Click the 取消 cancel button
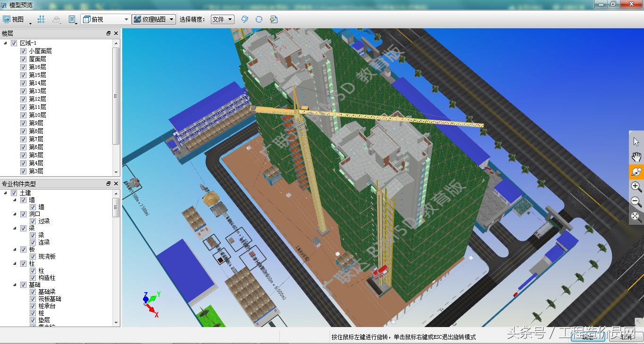Viewport: 644px width, 344px height. [x=626, y=337]
